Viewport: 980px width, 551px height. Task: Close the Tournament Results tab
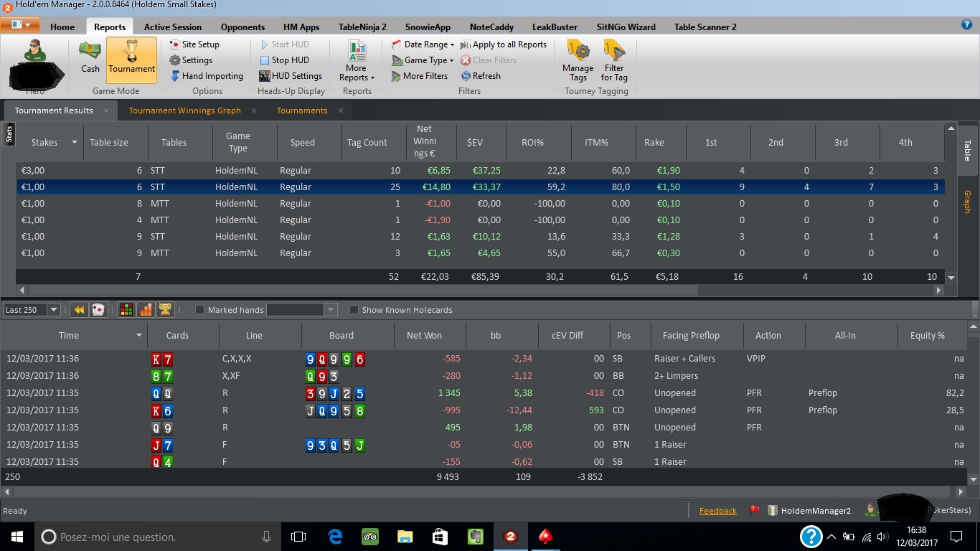106,110
